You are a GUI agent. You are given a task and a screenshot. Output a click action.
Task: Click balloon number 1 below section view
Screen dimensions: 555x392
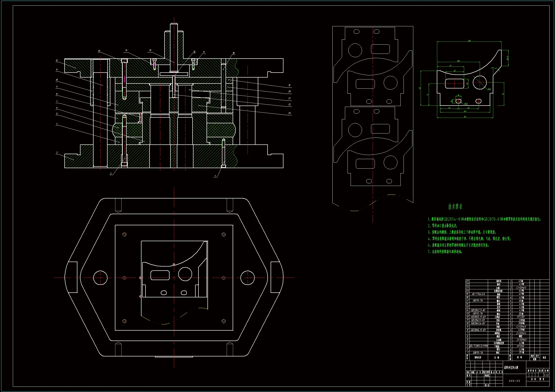pyautogui.click(x=215, y=176)
